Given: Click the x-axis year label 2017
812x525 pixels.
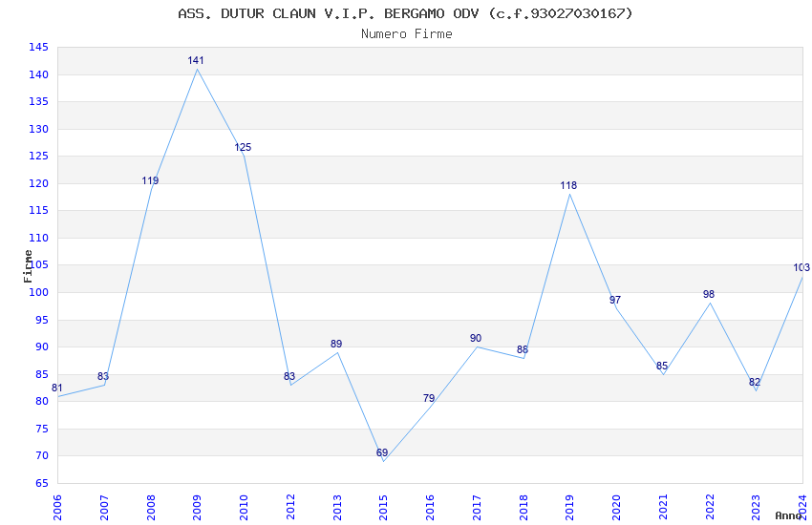Looking at the screenshot, I should coord(477,508).
